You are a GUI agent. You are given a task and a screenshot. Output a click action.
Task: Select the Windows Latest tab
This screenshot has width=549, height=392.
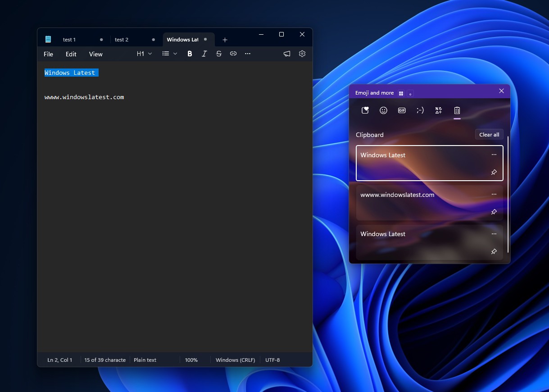[188, 40]
